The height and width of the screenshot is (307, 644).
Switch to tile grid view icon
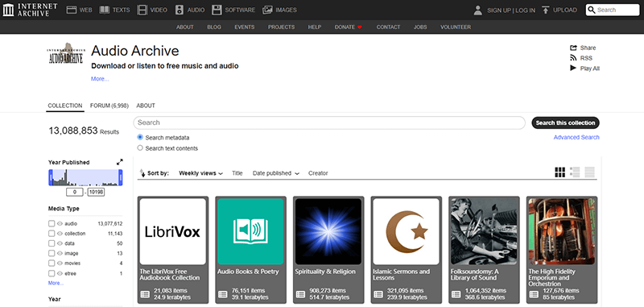[559, 172]
